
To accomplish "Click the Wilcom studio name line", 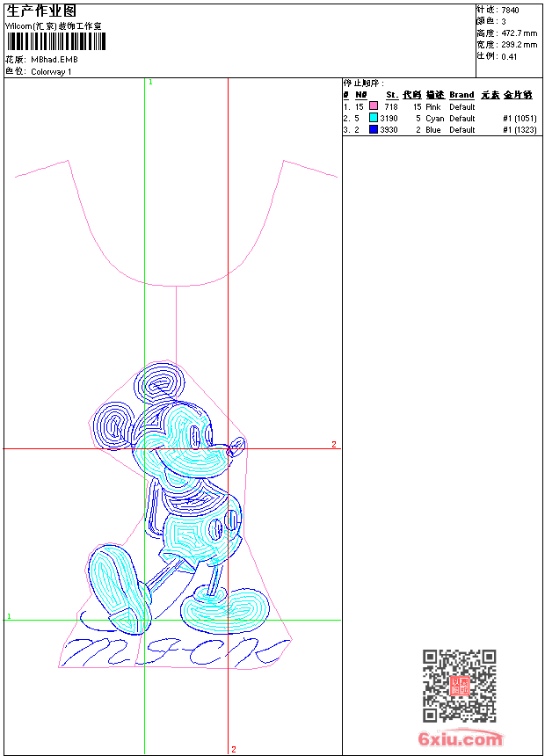I will click(x=54, y=26).
